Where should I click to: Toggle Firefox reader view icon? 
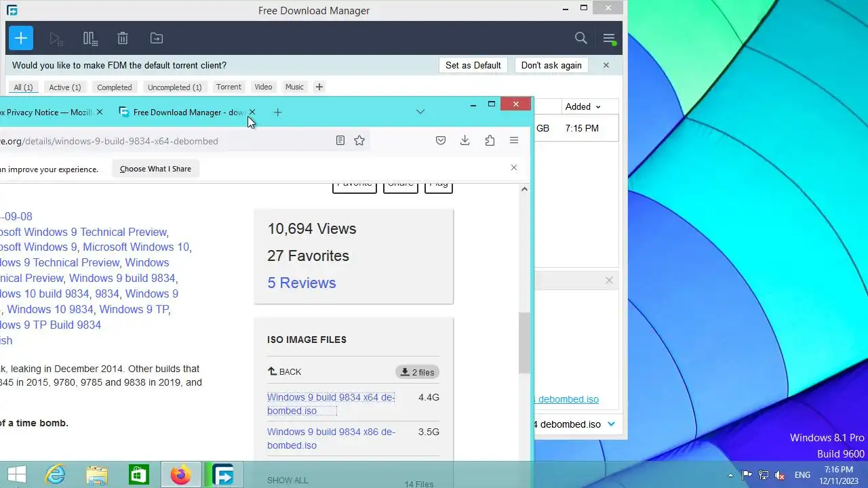pyautogui.click(x=340, y=140)
